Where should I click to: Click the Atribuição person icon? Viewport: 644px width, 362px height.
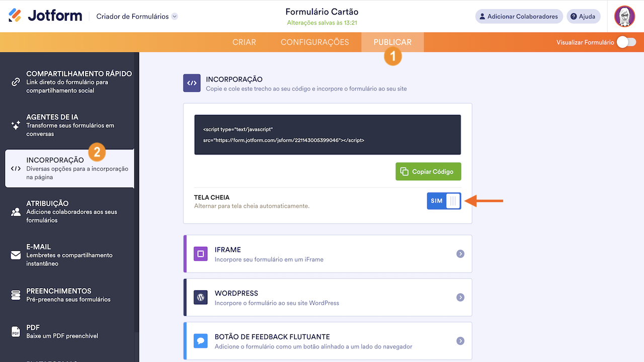(16, 212)
